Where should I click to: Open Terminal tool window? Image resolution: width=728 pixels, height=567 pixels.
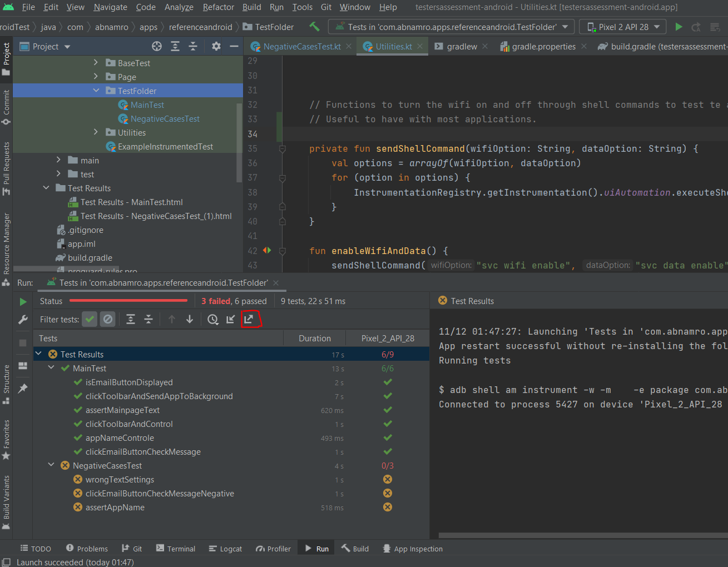click(x=176, y=549)
